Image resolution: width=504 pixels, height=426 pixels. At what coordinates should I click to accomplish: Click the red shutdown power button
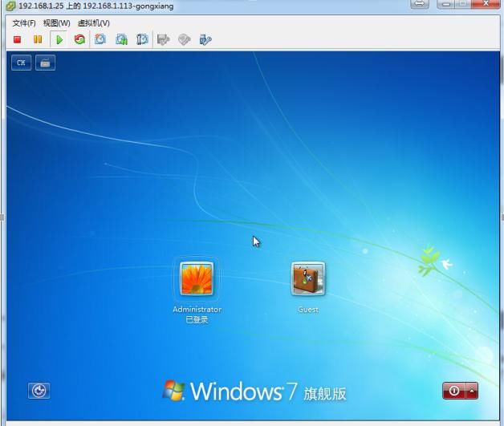[454, 391]
